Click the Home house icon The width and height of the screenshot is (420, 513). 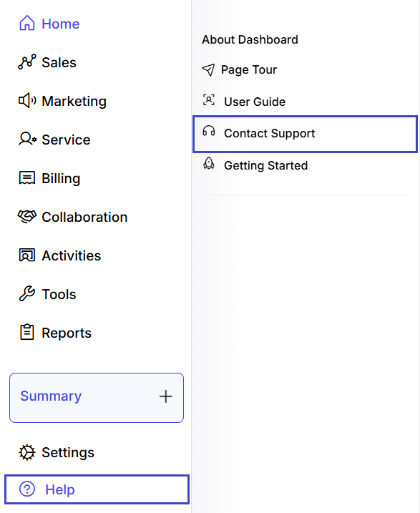point(26,23)
